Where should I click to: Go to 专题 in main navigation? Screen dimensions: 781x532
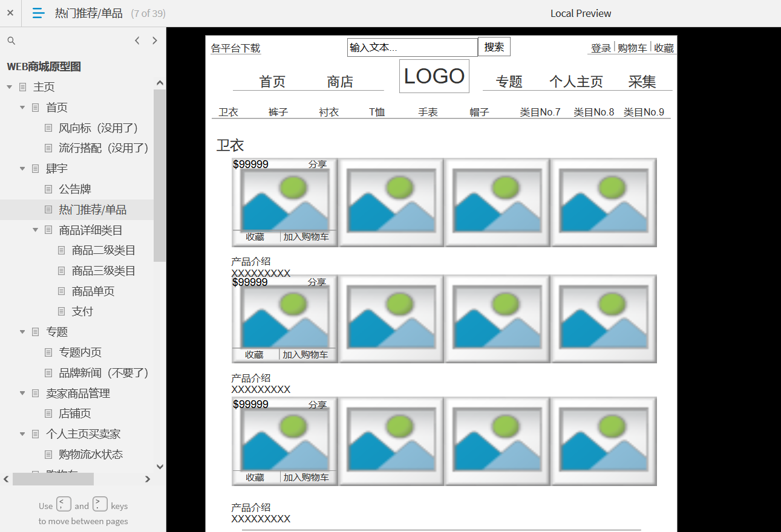tap(509, 82)
